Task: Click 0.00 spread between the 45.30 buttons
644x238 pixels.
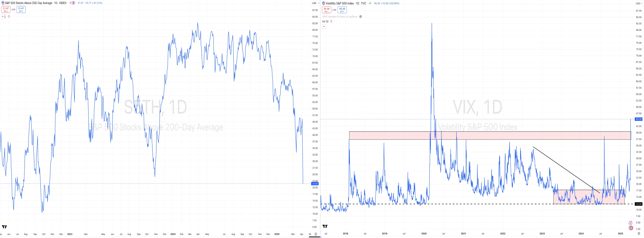Action: [334, 10]
